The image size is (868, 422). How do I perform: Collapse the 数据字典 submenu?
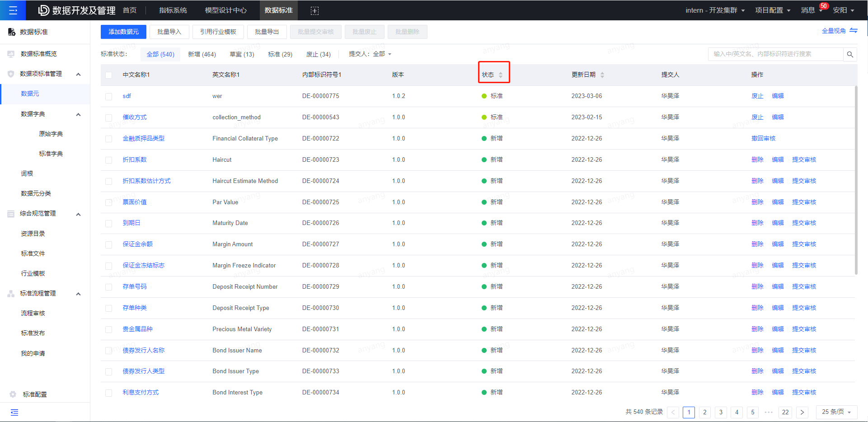78,114
